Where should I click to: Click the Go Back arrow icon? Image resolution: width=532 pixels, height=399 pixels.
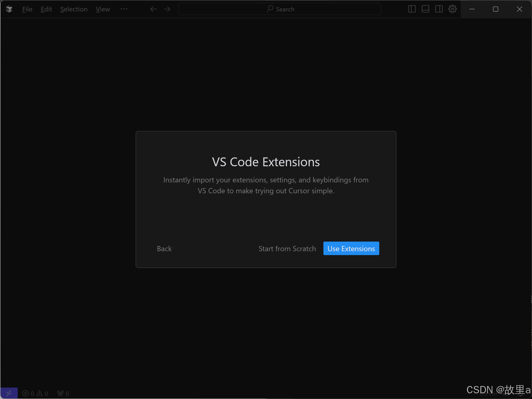[153, 9]
